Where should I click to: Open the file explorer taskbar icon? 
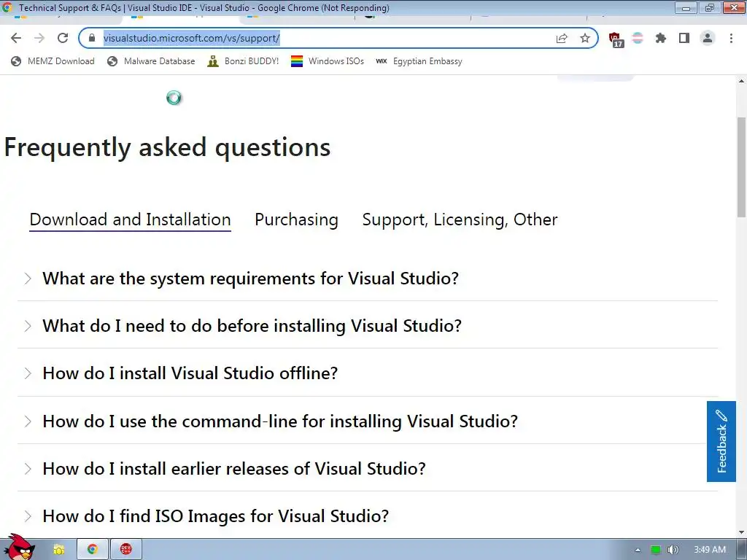(59, 550)
